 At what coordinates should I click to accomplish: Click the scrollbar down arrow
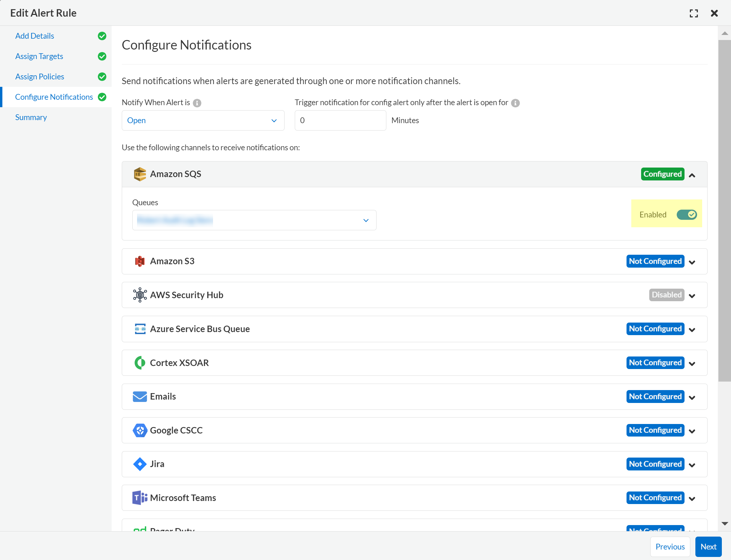click(x=725, y=524)
